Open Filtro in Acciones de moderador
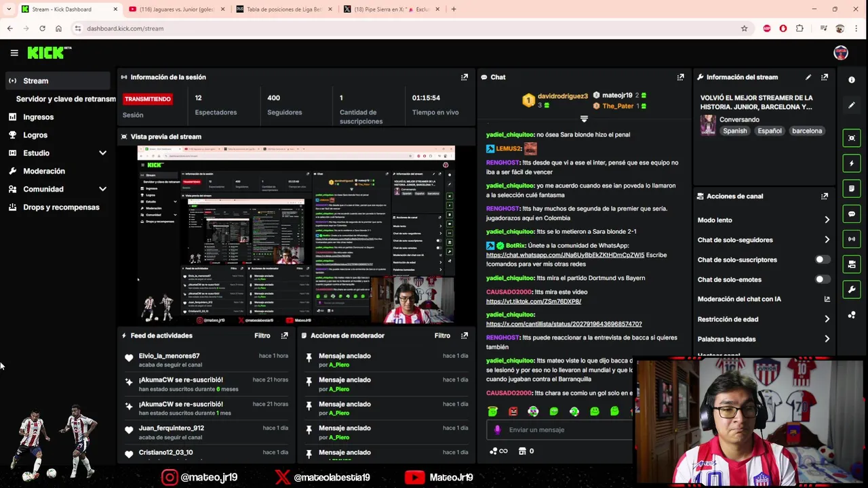The width and height of the screenshot is (868, 488). tap(442, 335)
